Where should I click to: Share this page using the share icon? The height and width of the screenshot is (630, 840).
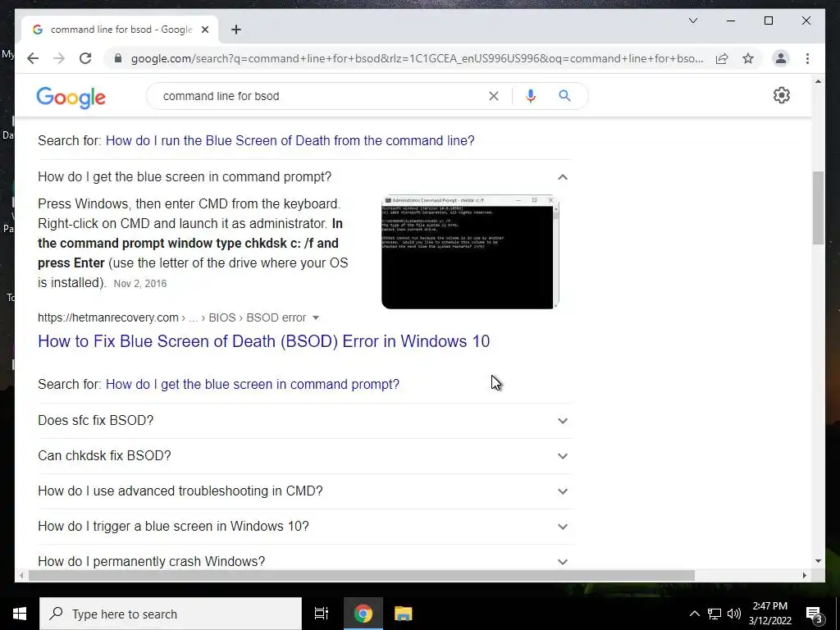[x=722, y=58]
